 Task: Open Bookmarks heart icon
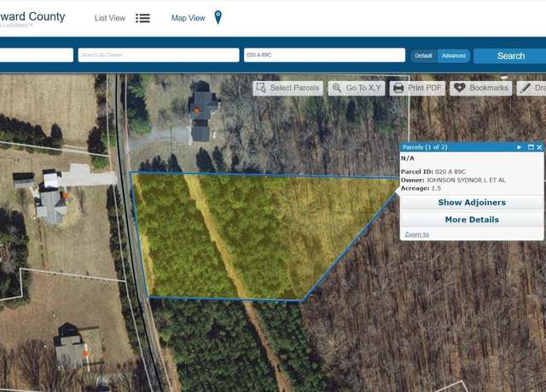(x=459, y=88)
